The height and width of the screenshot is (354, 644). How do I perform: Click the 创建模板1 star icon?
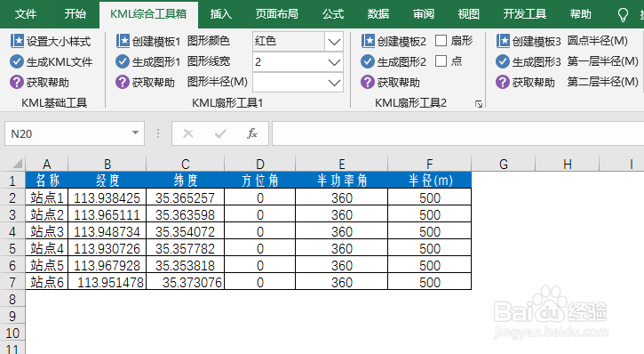coord(123,41)
